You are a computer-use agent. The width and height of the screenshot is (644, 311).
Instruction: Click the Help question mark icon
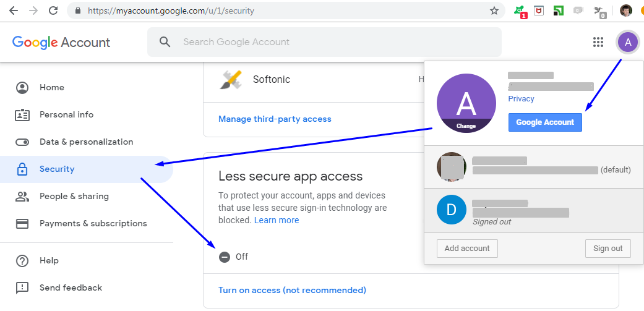(22, 260)
